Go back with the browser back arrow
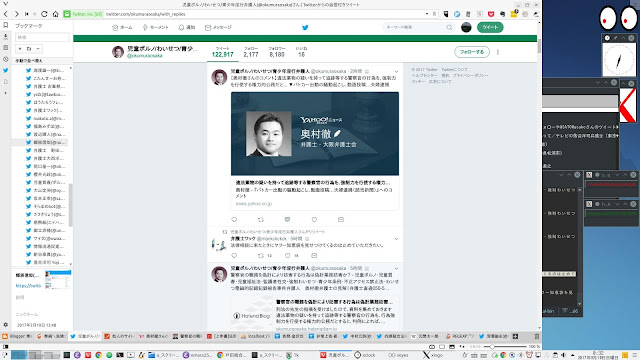Screen dimensions: 640x360 click(x=6, y=14)
